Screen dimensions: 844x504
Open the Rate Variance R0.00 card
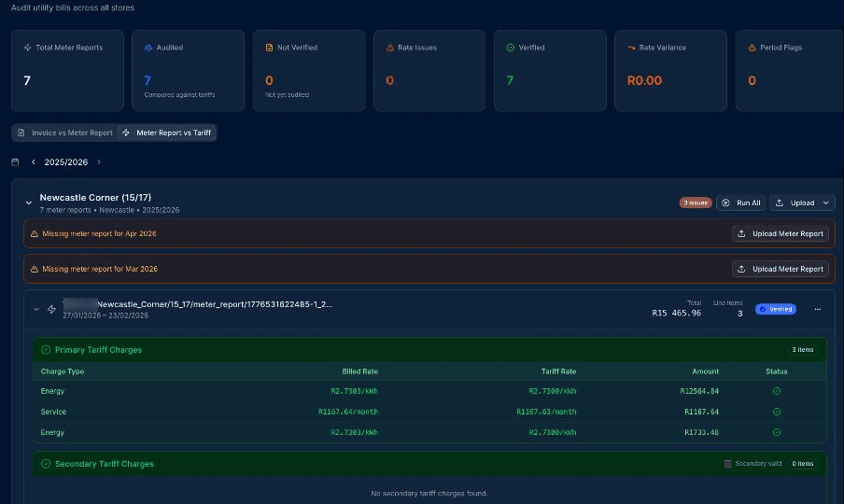click(x=670, y=70)
